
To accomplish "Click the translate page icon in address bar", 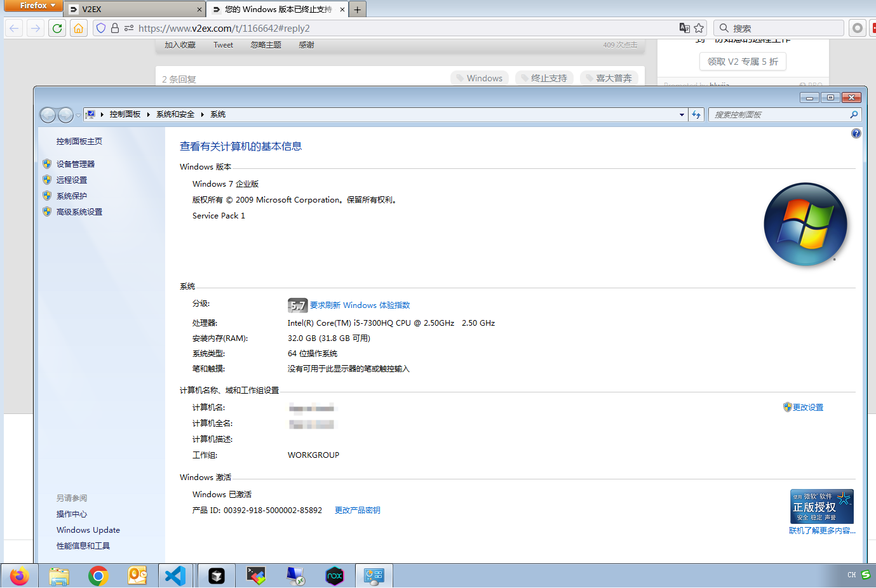I will [684, 28].
